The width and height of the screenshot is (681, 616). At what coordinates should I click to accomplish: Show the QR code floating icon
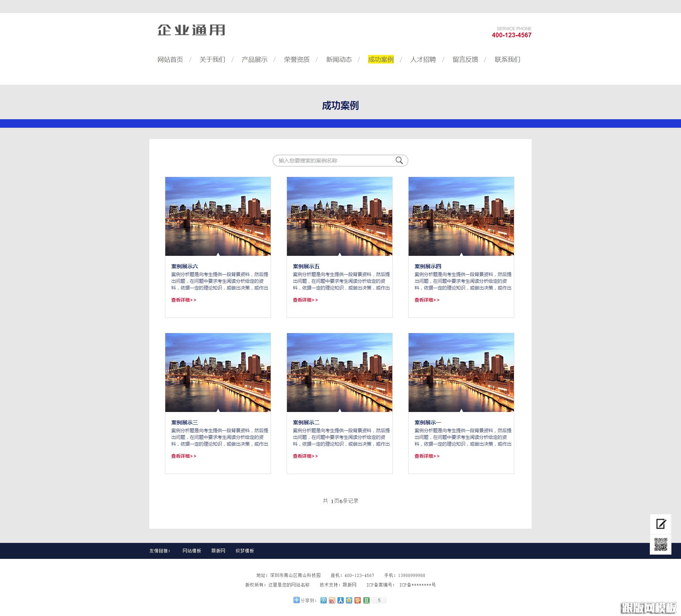click(660, 544)
